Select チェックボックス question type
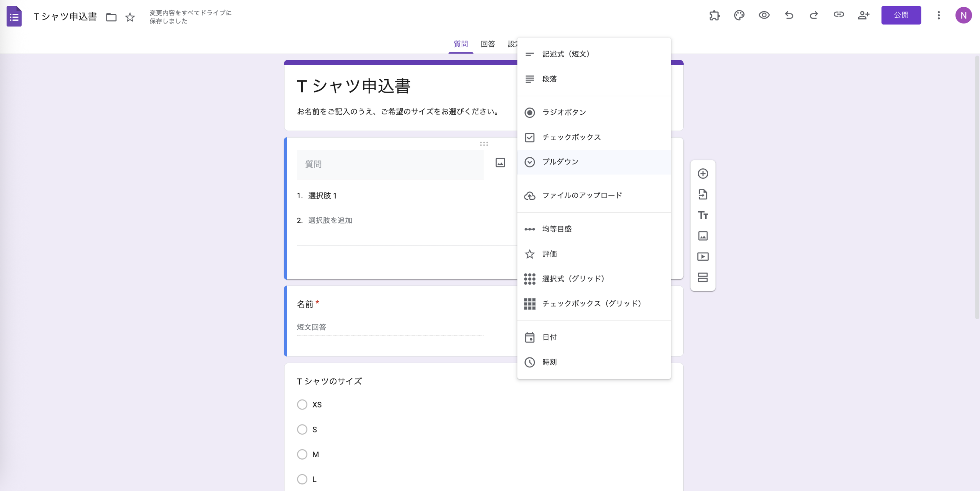Viewport: 980px width, 491px height. (571, 137)
